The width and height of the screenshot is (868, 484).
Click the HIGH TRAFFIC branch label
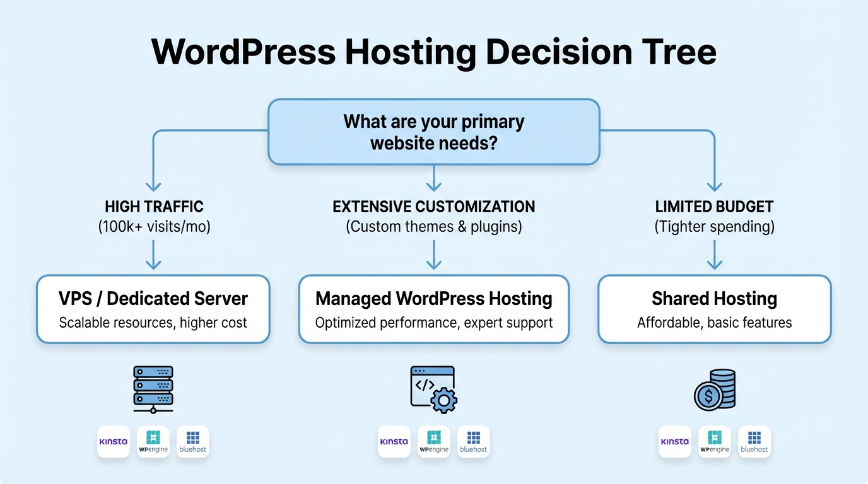tap(153, 206)
